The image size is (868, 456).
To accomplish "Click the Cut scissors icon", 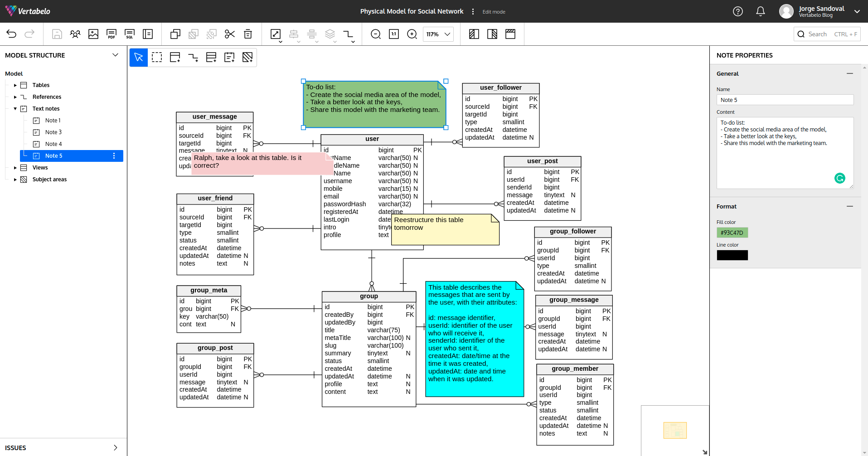I will tap(230, 34).
